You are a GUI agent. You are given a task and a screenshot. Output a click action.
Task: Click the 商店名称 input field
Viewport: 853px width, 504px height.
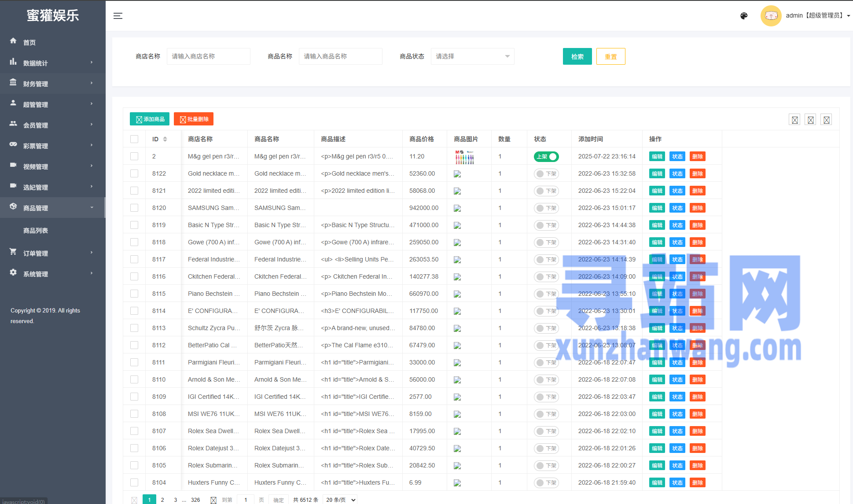208,56
